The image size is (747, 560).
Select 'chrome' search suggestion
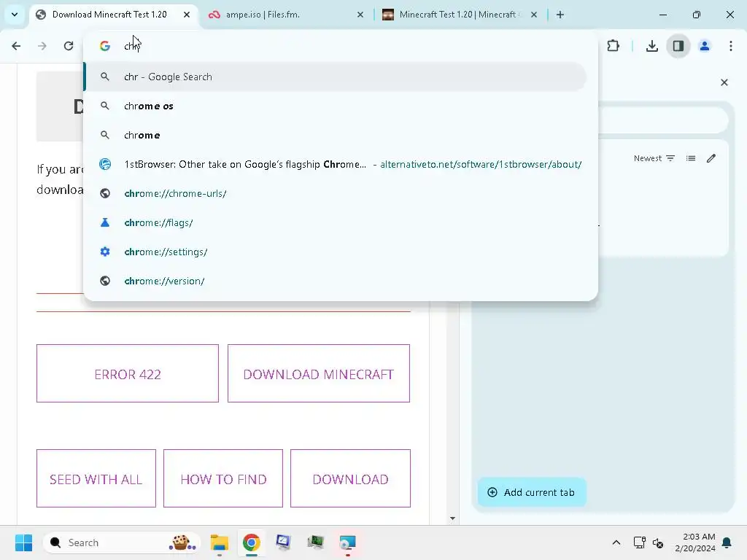coord(336,135)
